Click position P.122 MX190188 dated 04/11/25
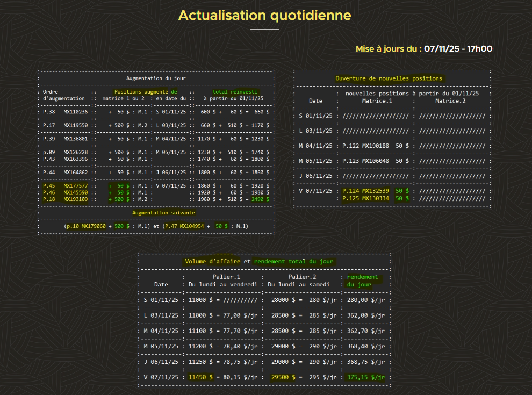The image size is (532, 395). (x=365, y=146)
